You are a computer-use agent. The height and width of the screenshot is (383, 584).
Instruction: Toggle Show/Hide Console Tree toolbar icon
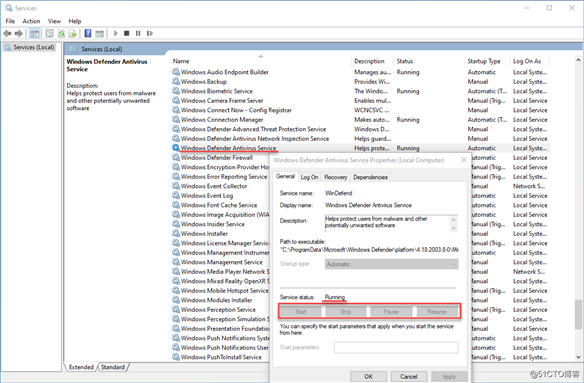pyautogui.click(x=35, y=34)
